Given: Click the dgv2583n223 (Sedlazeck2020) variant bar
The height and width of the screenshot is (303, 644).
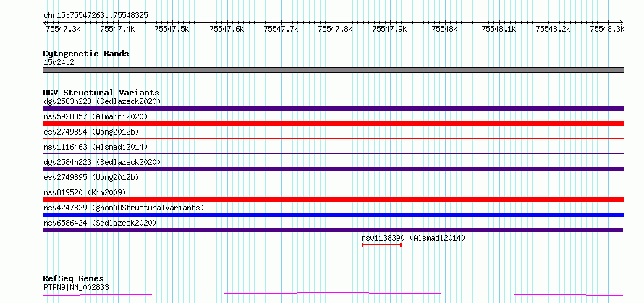Looking at the screenshot, I should coord(333,108).
